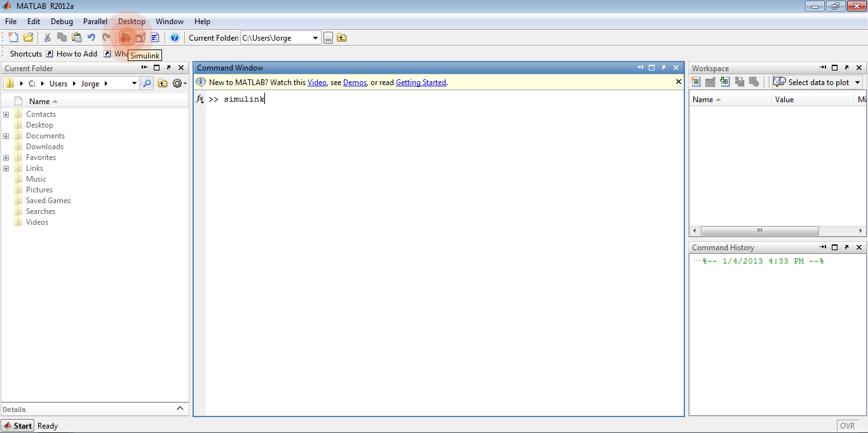
Task: Expand the Contacts folder
Action: point(6,114)
